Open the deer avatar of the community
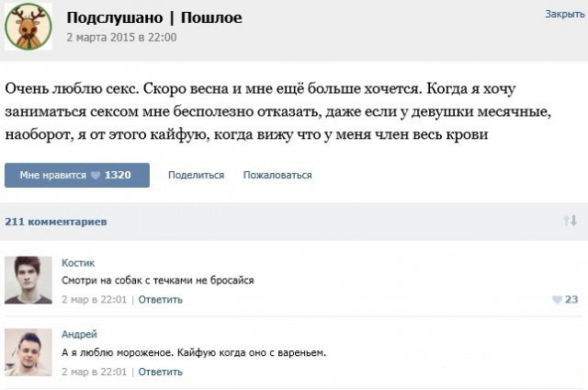Viewport: 588px width, 390px height. pos(28,27)
